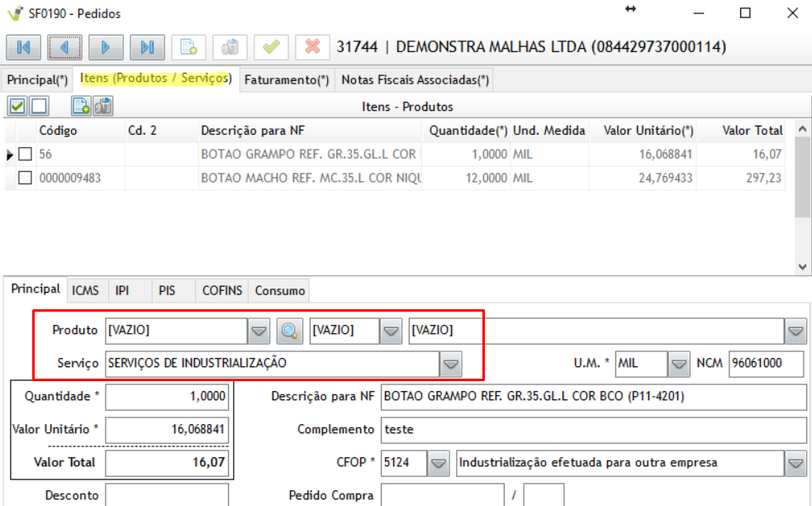Image resolution: width=812 pixels, height=506 pixels.
Task: Go to the previous order record
Action: pos(64,47)
